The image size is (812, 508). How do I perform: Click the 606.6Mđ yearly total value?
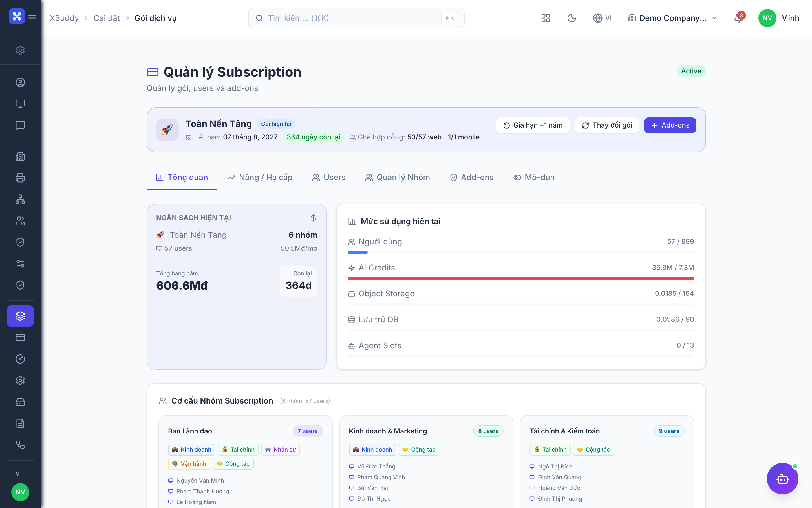coord(182,286)
